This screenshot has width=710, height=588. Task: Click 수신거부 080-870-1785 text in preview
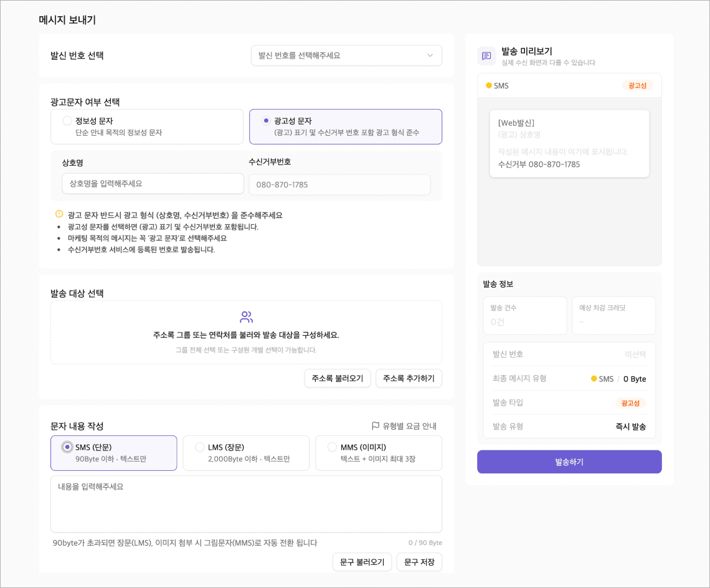coord(539,164)
